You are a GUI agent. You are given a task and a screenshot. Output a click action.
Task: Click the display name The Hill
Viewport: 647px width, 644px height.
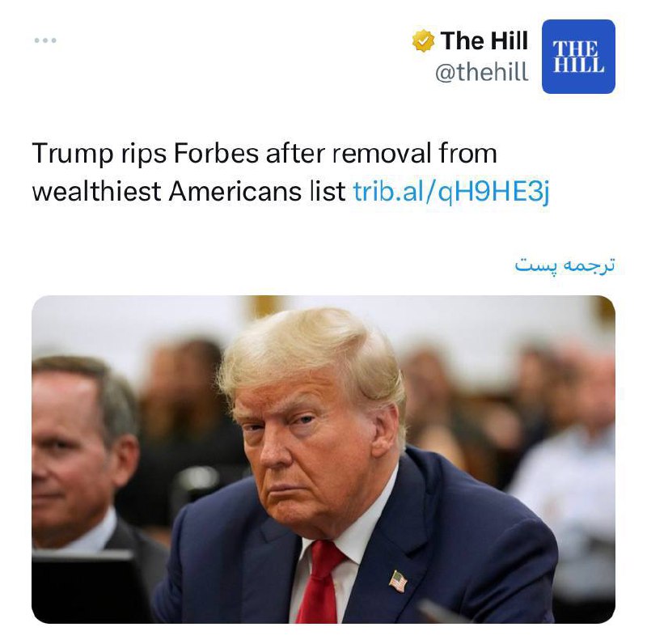[x=484, y=40]
